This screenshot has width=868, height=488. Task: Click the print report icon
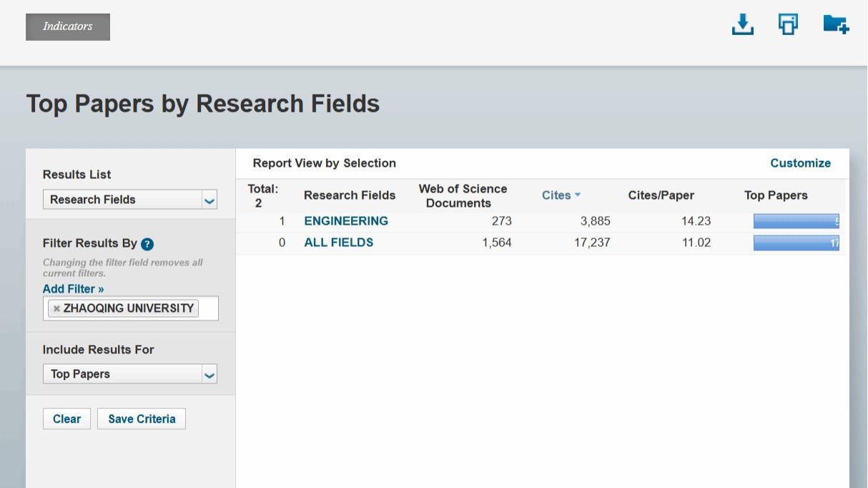[x=788, y=25]
